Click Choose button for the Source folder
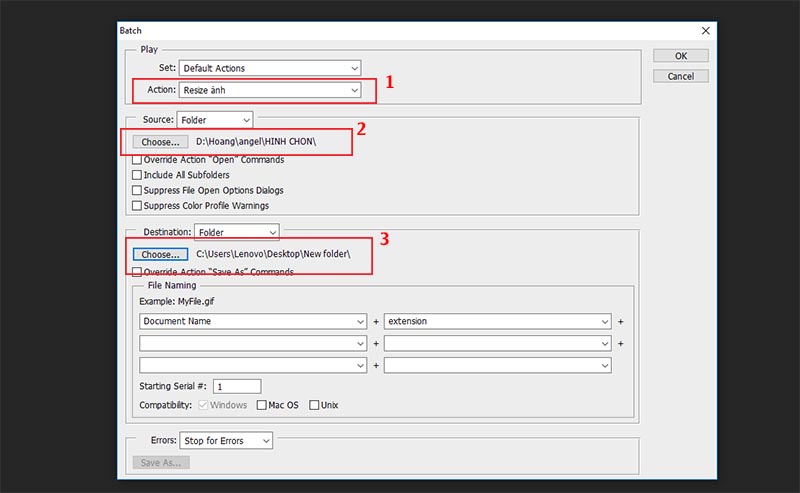 (x=160, y=142)
